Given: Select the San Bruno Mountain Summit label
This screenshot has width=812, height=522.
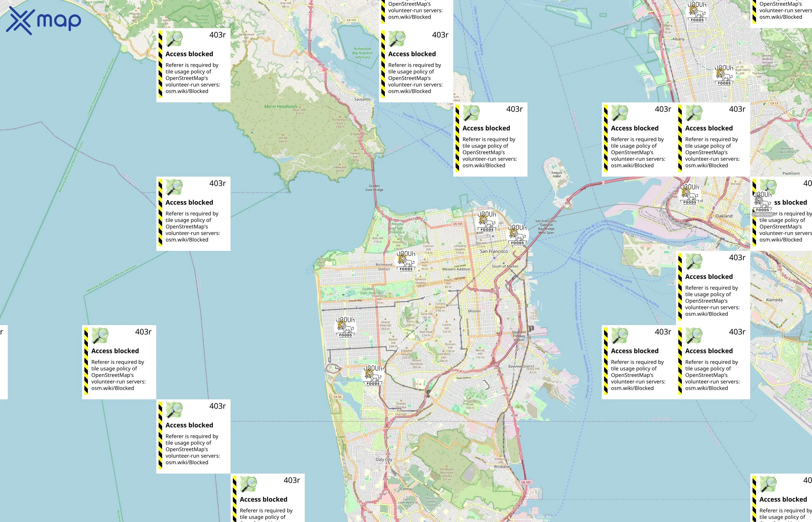Looking at the screenshot, I should 447,474.
